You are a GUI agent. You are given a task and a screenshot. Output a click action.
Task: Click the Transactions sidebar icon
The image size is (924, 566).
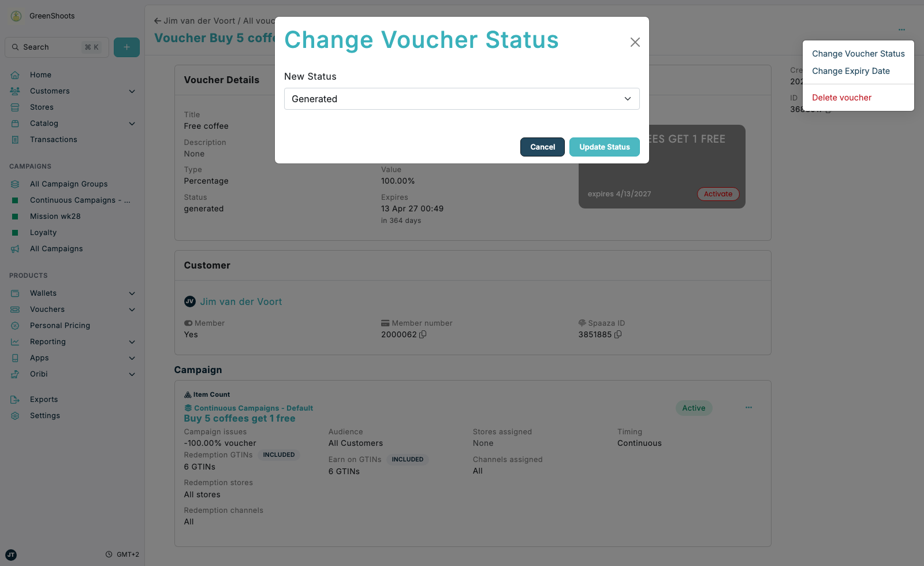tap(15, 139)
